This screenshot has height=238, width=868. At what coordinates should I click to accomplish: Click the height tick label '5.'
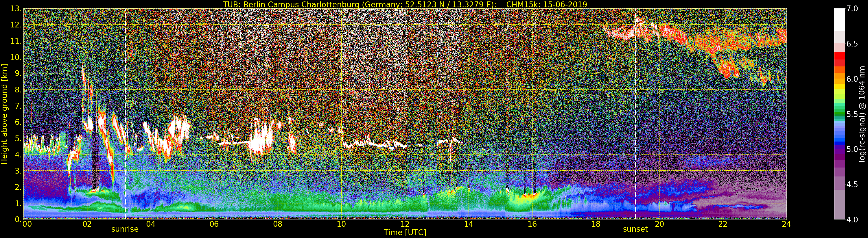point(18,138)
